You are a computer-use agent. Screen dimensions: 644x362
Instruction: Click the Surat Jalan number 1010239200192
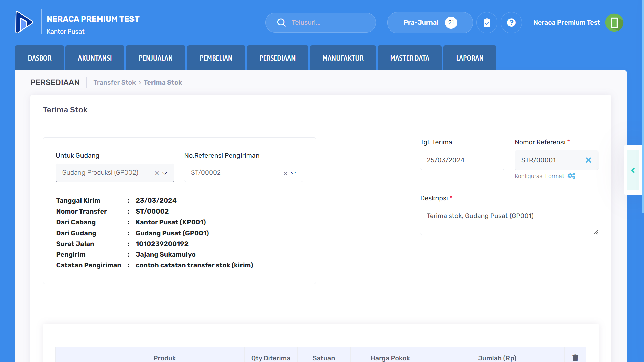(x=162, y=244)
